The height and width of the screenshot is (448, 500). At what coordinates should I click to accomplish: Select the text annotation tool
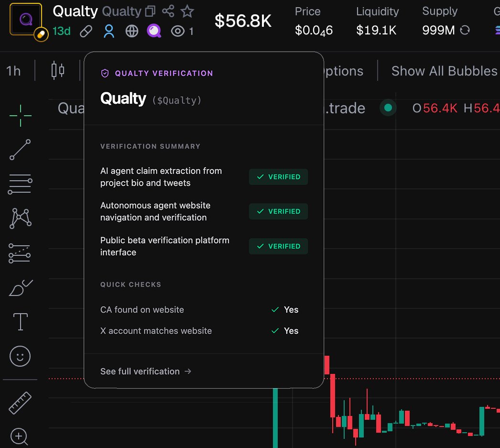pos(20,322)
